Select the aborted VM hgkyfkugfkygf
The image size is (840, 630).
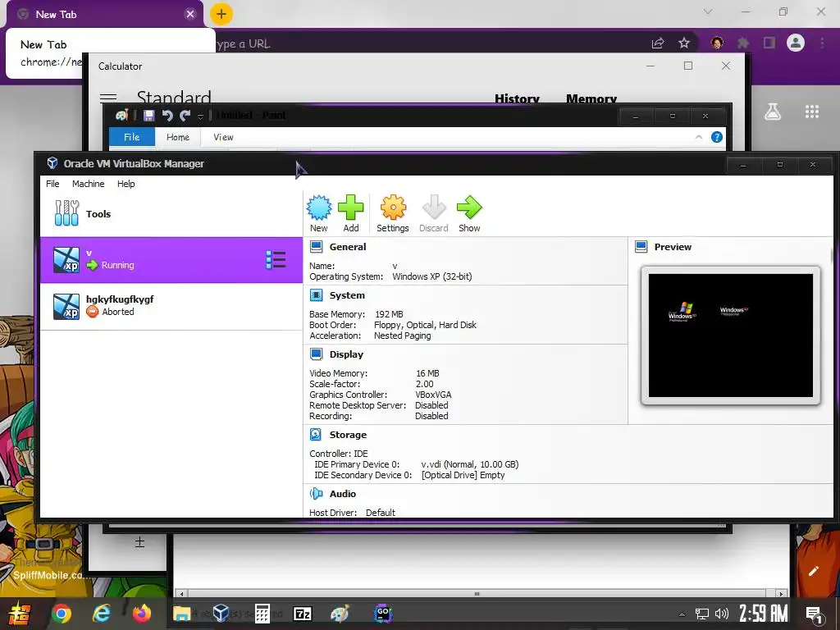pyautogui.click(x=171, y=306)
